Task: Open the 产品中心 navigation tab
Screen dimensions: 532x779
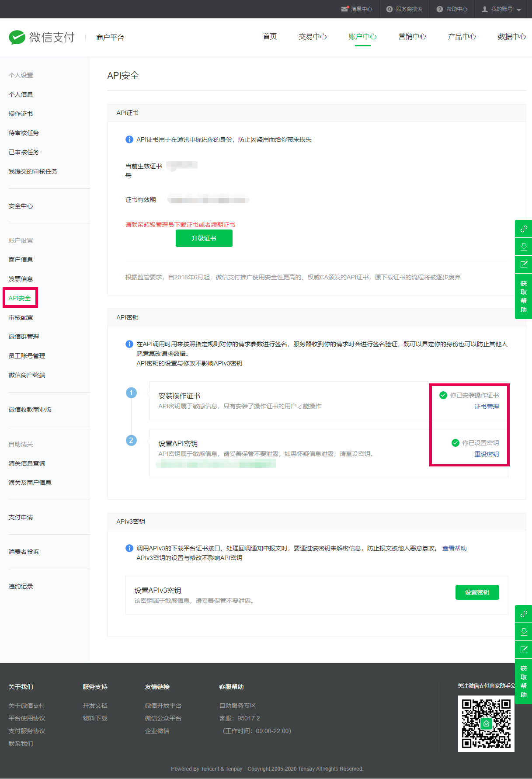Action: pos(462,37)
